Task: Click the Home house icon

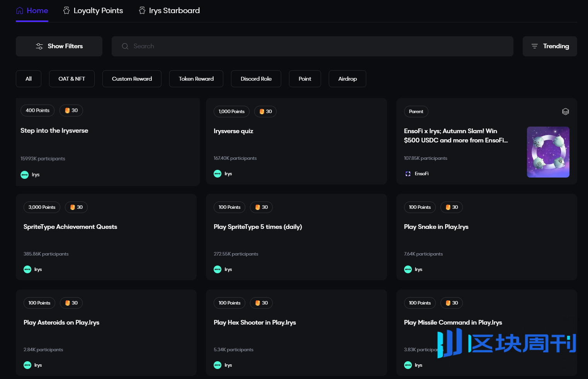Action: click(x=20, y=11)
